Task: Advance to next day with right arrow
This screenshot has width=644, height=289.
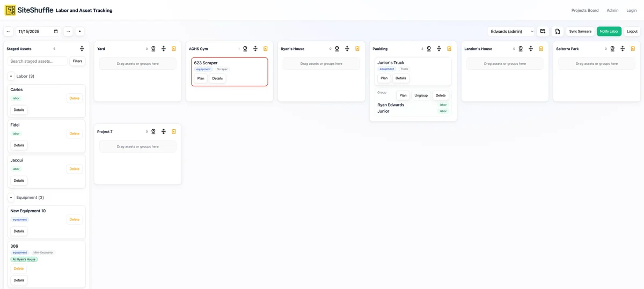Action: [x=68, y=32]
